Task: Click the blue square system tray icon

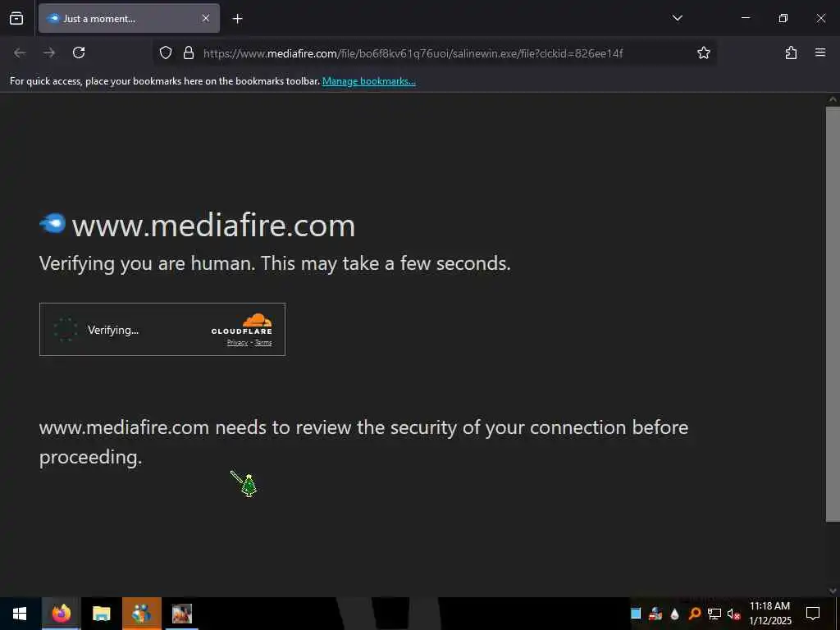Action: point(636,614)
